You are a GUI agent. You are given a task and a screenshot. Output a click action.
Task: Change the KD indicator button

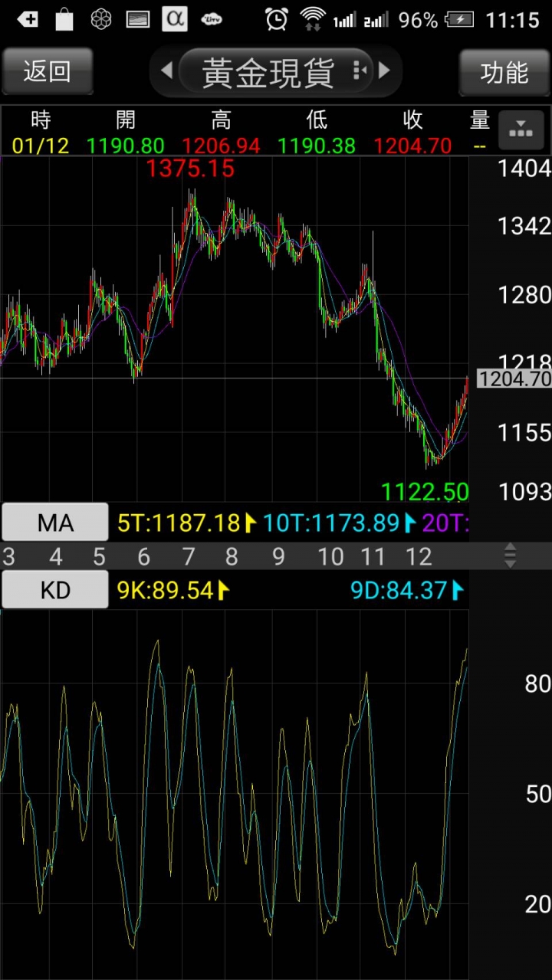pyautogui.click(x=55, y=589)
